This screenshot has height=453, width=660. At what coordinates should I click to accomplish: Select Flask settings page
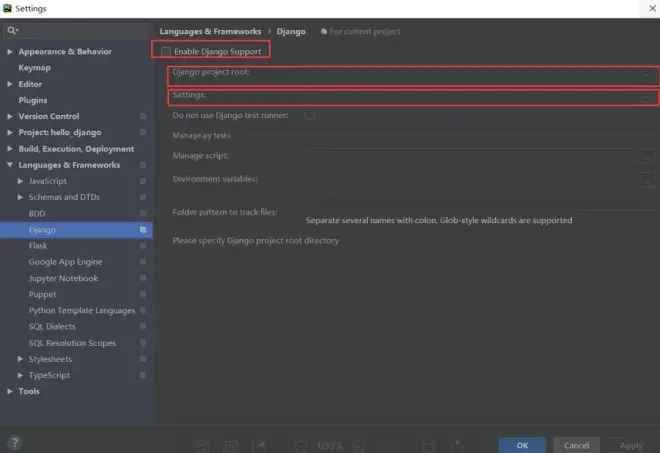(x=38, y=246)
